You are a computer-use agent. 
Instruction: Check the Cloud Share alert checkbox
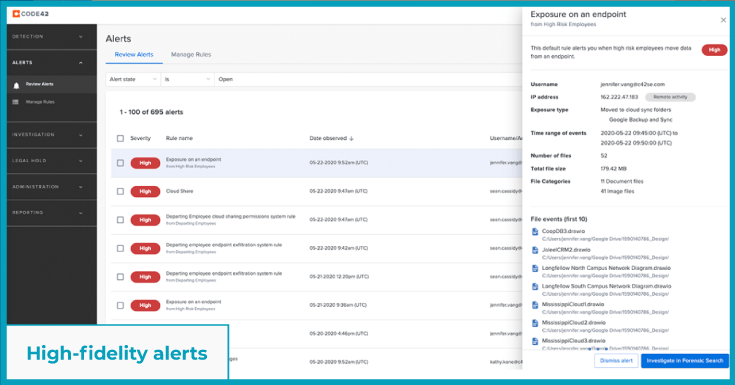(120, 191)
